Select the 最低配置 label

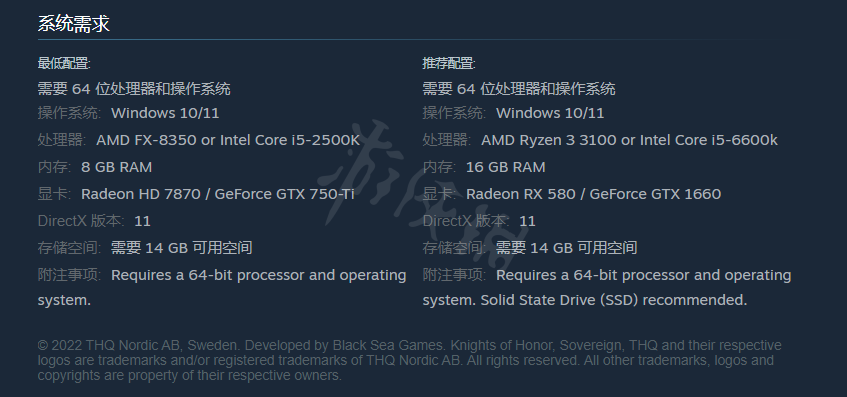(64, 64)
